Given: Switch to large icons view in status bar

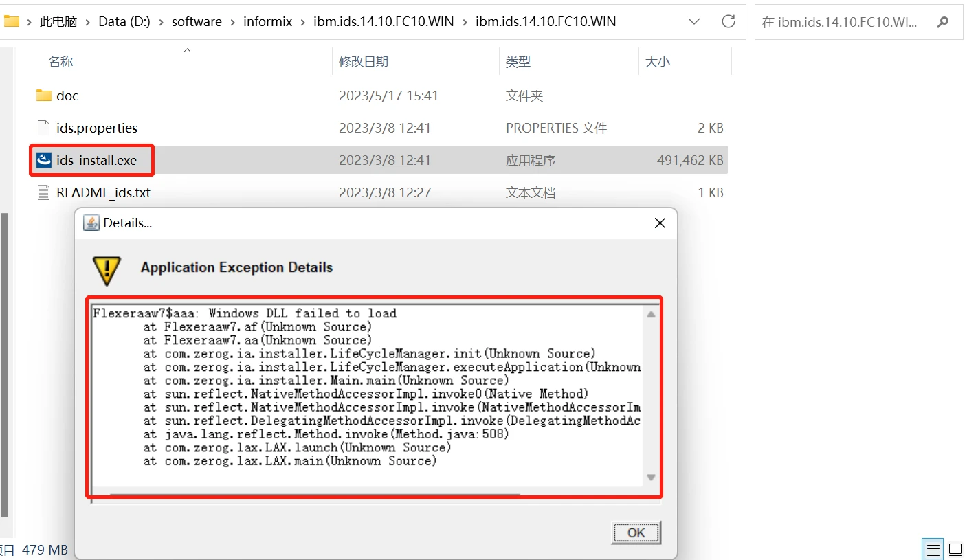Looking at the screenshot, I should point(955,550).
